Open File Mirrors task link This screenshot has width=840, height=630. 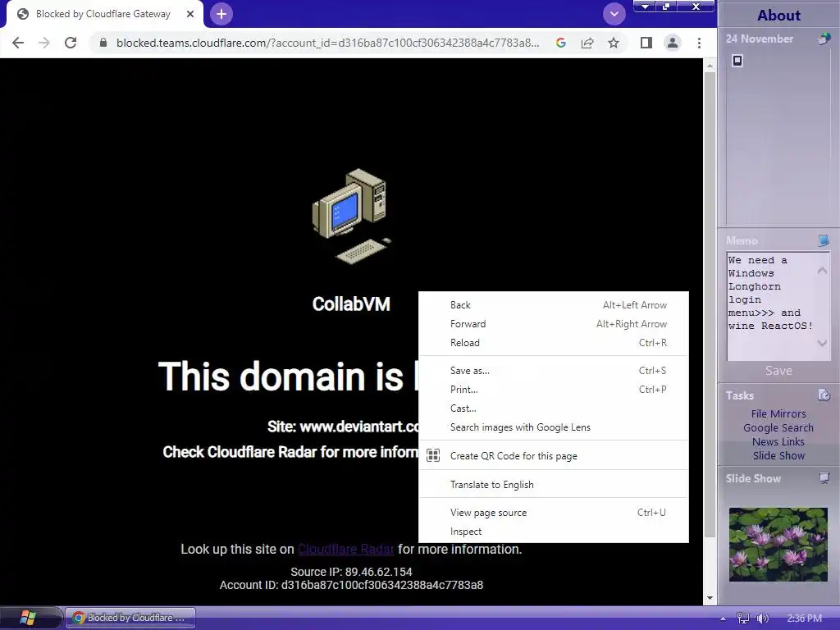pyautogui.click(x=778, y=413)
